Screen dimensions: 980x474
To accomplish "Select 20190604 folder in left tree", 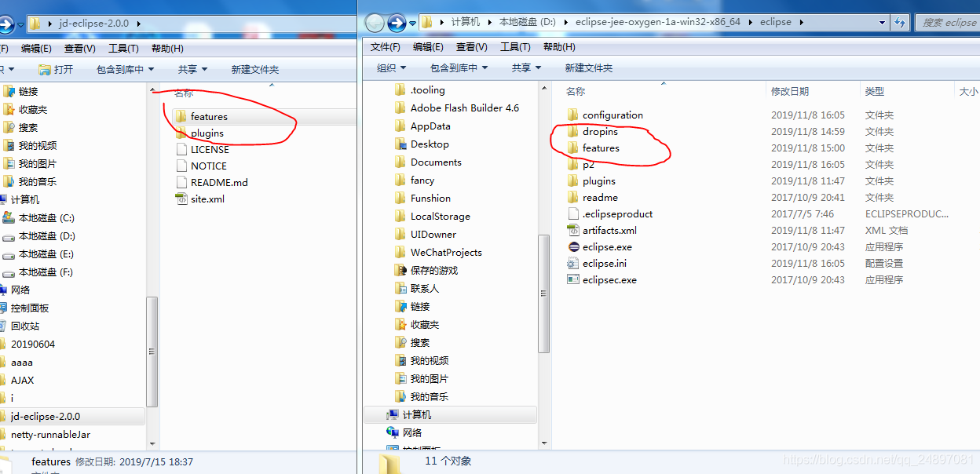I will (32, 345).
